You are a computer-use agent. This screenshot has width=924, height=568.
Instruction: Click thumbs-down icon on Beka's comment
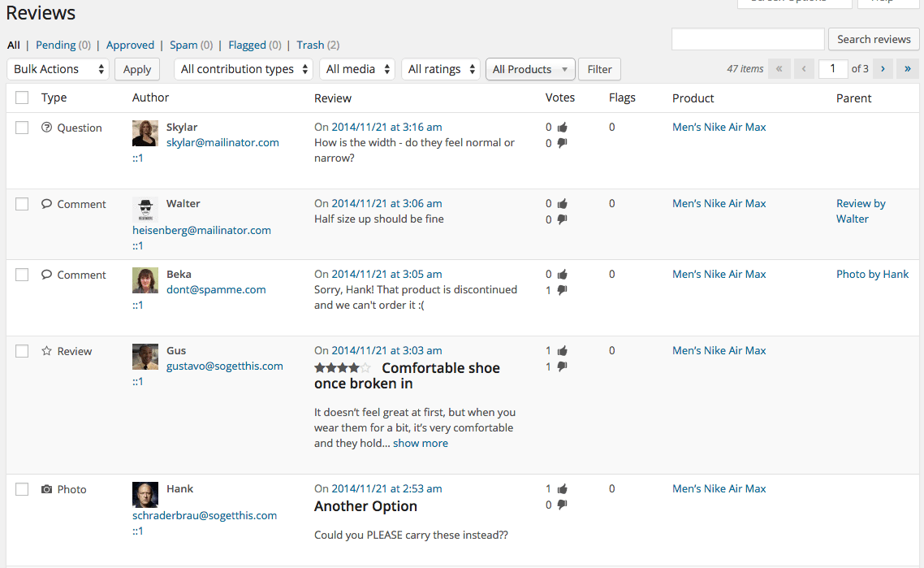563,290
